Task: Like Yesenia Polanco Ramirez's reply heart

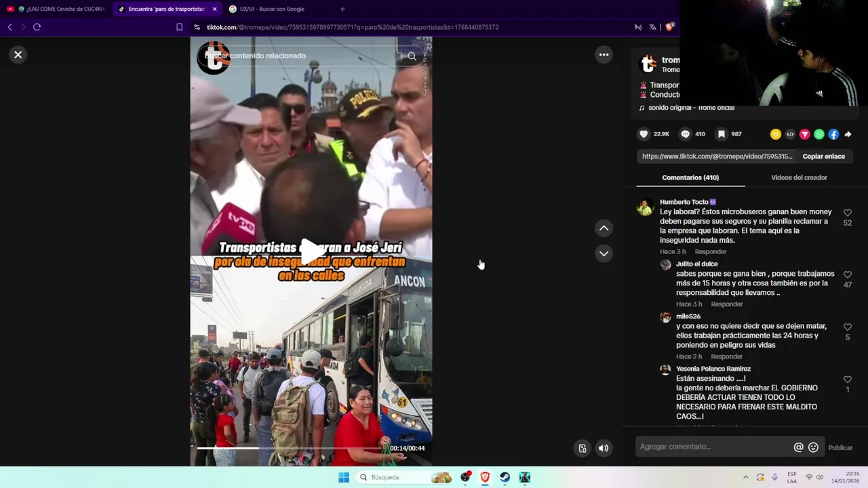Action: coord(848,380)
